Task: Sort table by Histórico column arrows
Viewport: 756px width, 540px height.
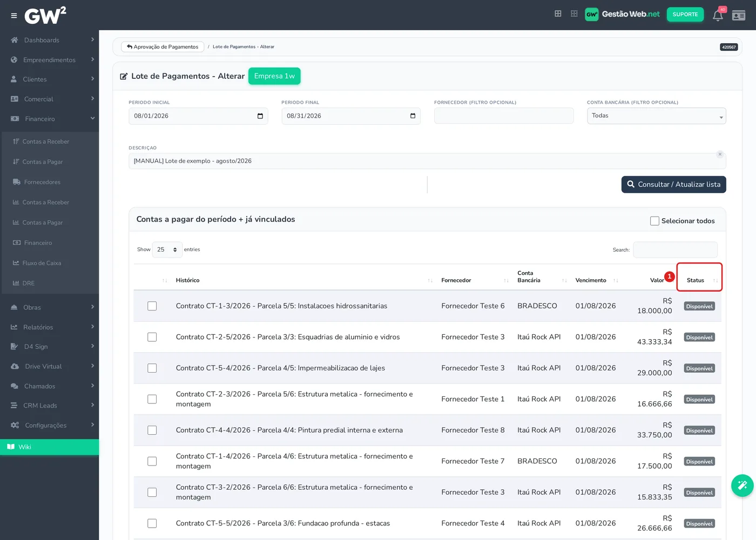Action: (430, 280)
